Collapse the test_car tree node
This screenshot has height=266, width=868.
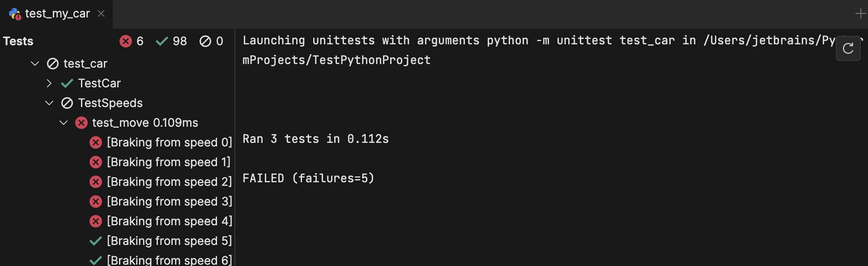(x=35, y=64)
